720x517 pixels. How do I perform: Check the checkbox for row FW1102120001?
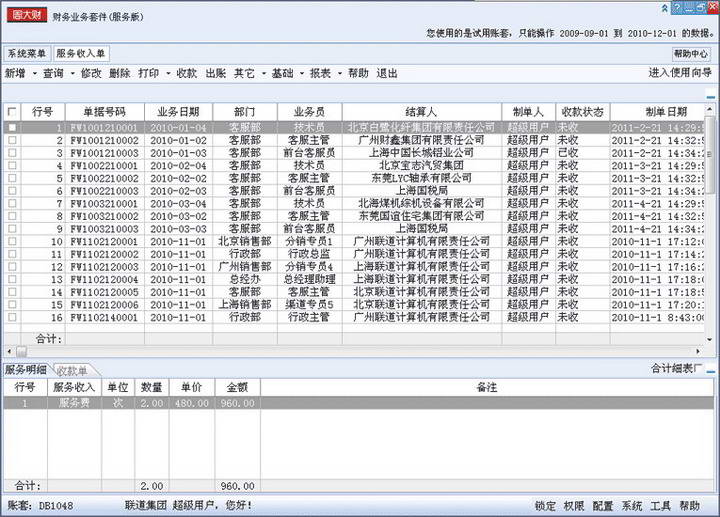(12, 242)
